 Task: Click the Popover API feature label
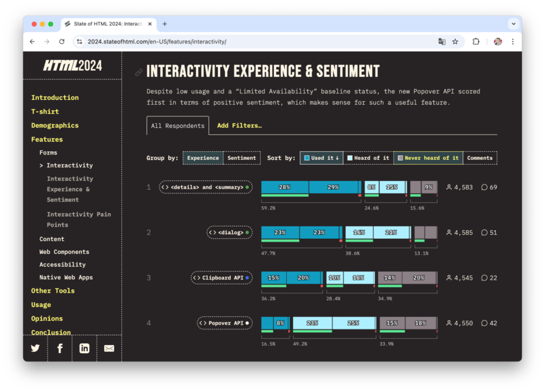point(225,323)
